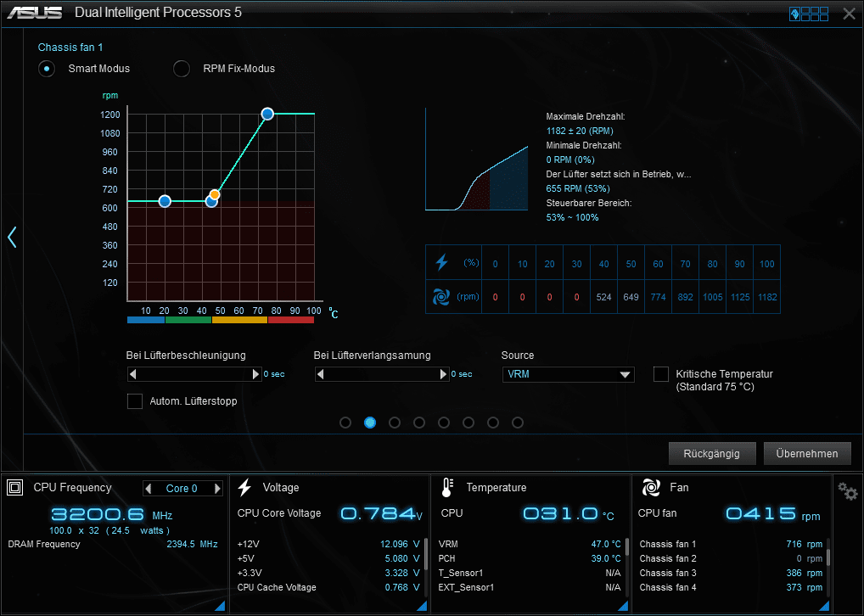Expand Fan panel corner triangle
864x616 pixels.
pos(824,606)
